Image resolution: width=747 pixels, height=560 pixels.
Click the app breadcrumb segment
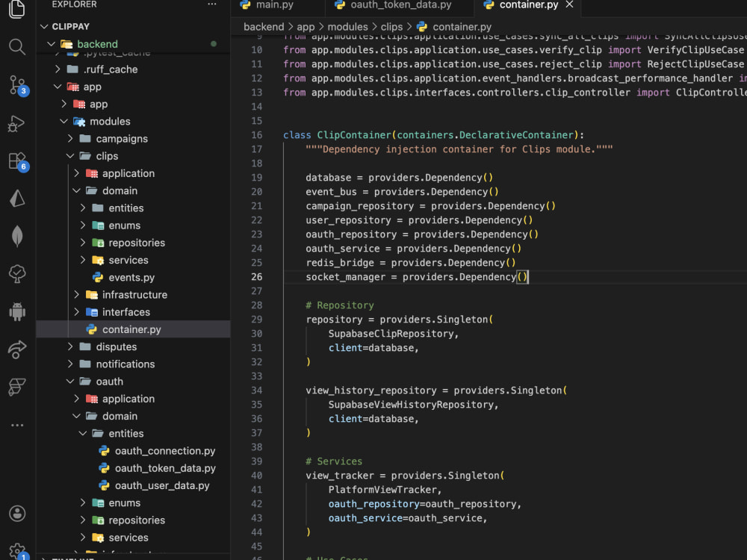tap(306, 27)
